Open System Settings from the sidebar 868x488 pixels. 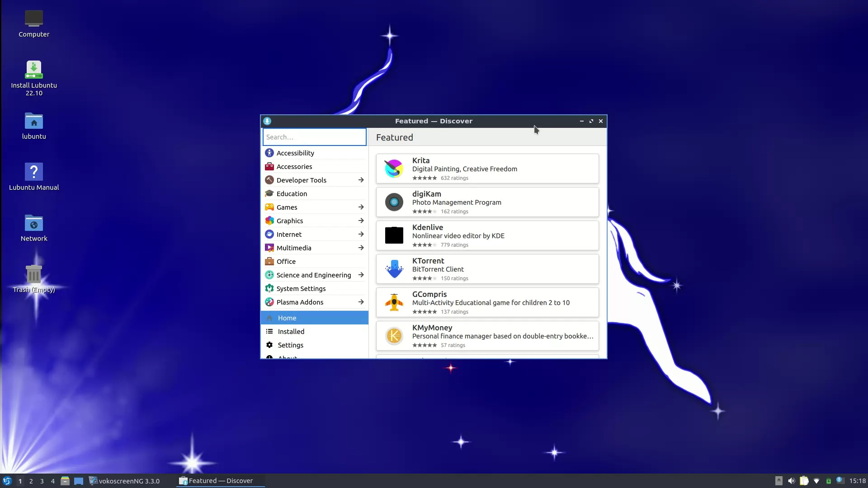tap(301, 288)
